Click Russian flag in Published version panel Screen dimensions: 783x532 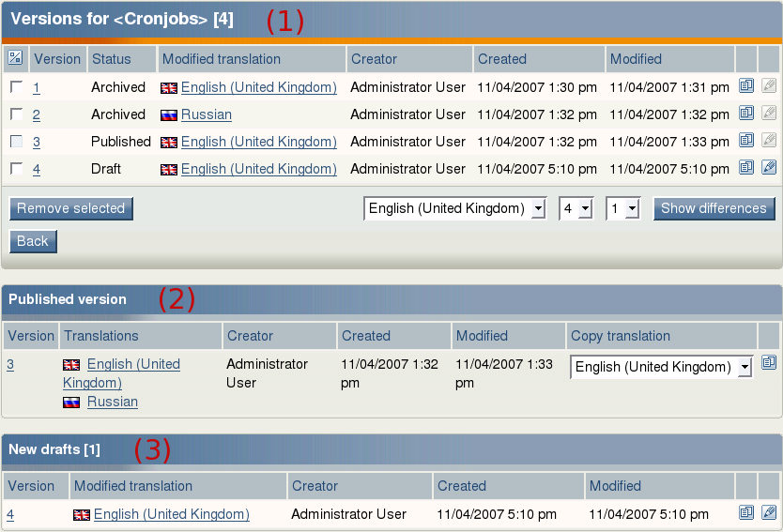[71, 403]
